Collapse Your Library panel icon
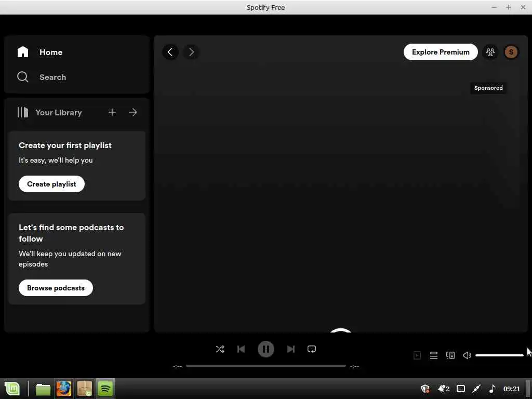The width and height of the screenshot is (532, 399). click(x=23, y=112)
